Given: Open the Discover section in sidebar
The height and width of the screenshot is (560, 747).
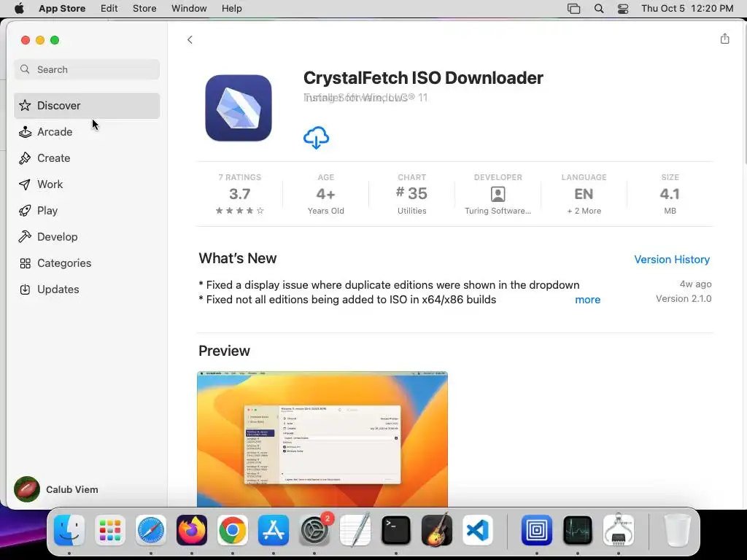Looking at the screenshot, I should [87, 106].
